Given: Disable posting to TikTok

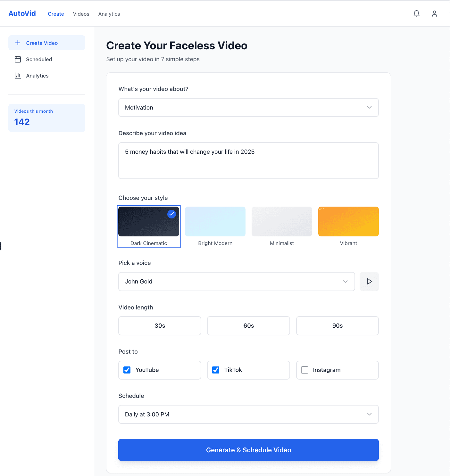Looking at the screenshot, I should (x=216, y=370).
